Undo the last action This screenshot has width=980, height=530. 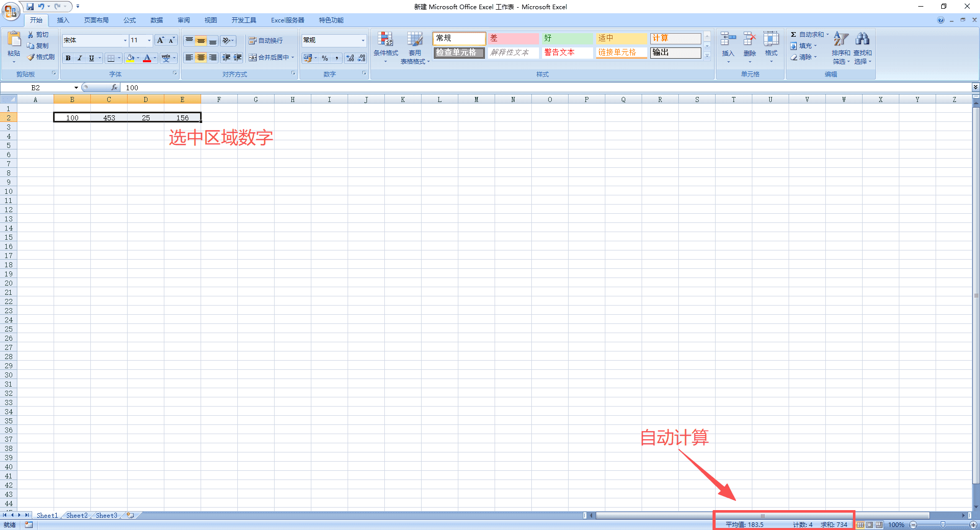pos(41,7)
